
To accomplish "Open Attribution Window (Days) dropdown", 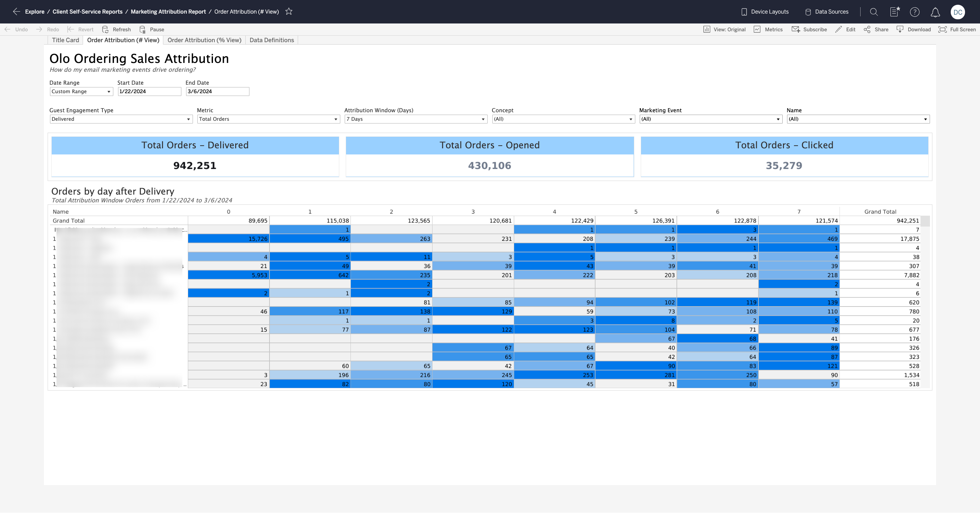I will click(416, 119).
